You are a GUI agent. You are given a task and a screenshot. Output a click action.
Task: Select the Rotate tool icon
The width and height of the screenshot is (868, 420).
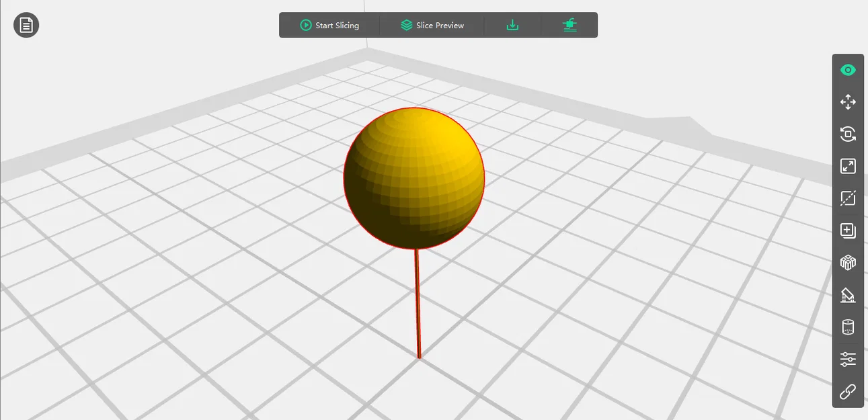[848, 134]
